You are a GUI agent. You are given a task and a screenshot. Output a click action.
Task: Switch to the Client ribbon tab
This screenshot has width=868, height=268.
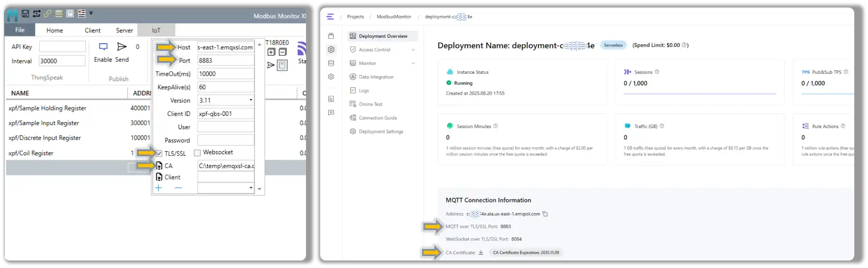[93, 31]
